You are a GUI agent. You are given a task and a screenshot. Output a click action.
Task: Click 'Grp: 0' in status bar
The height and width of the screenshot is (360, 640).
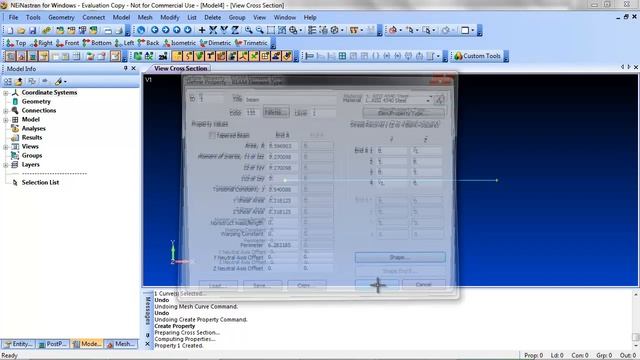[x=604, y=356]
